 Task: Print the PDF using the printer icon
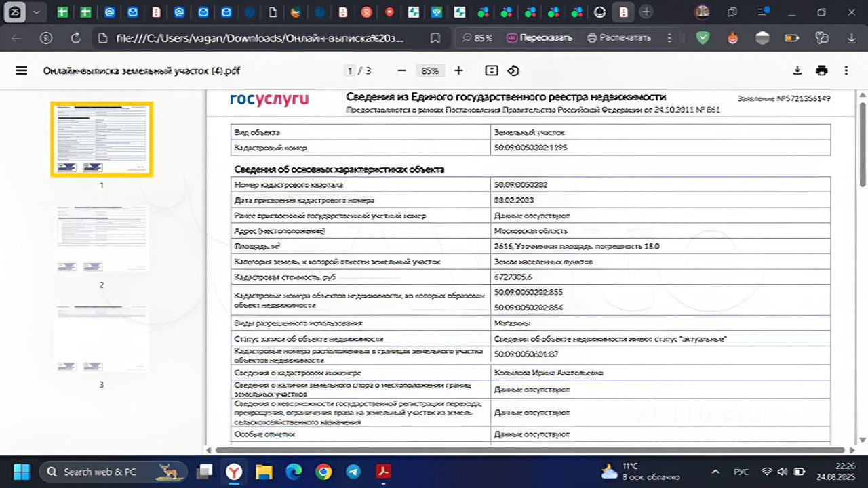coord(822,70)
